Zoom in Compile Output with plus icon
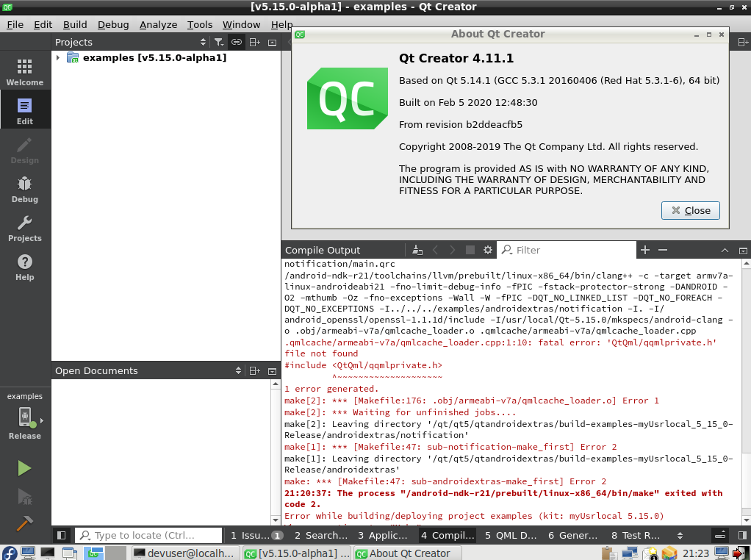Screen dimensions: 751x560 coord(645,250)
